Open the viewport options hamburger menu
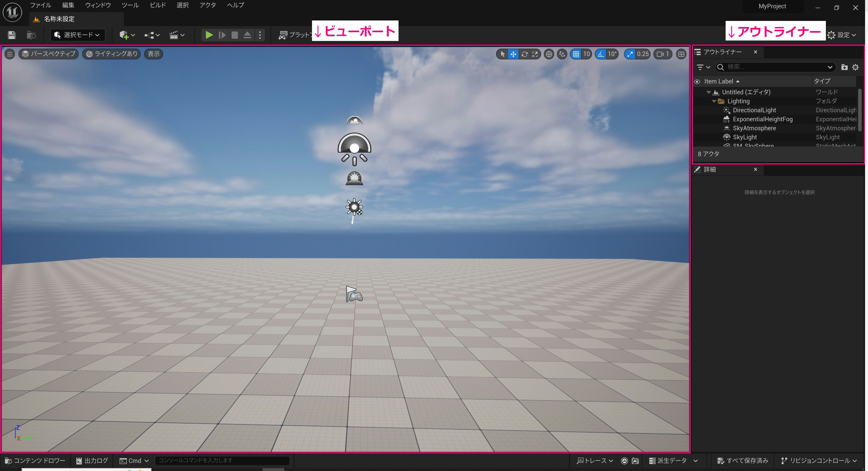The image size is (868, 471). coord(9,54)
